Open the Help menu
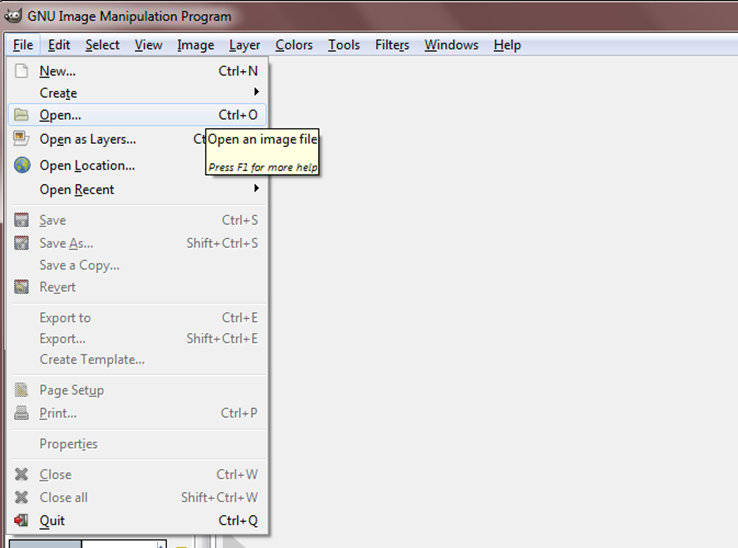Screen dimensions: 738x548 click(507, 45)
